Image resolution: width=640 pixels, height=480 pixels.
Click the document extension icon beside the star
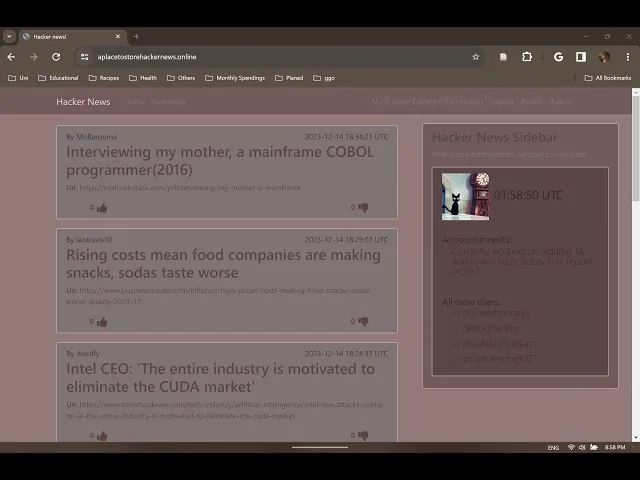503,57
